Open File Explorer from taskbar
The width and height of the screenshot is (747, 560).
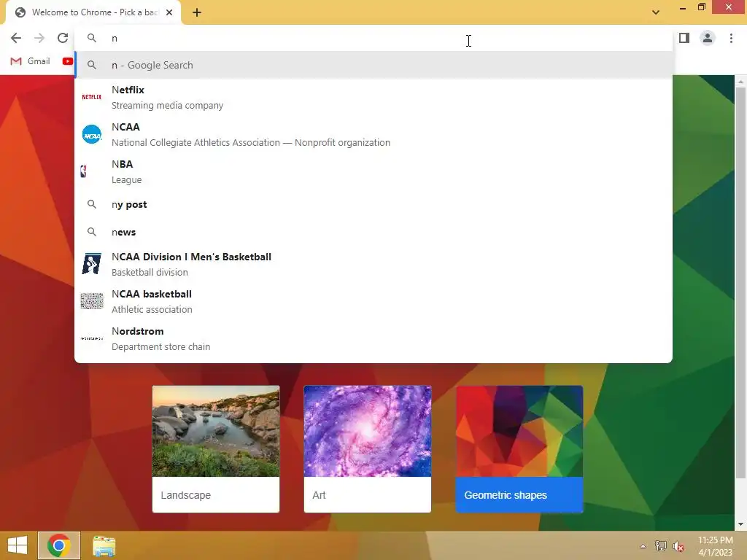tap(104, 546)
